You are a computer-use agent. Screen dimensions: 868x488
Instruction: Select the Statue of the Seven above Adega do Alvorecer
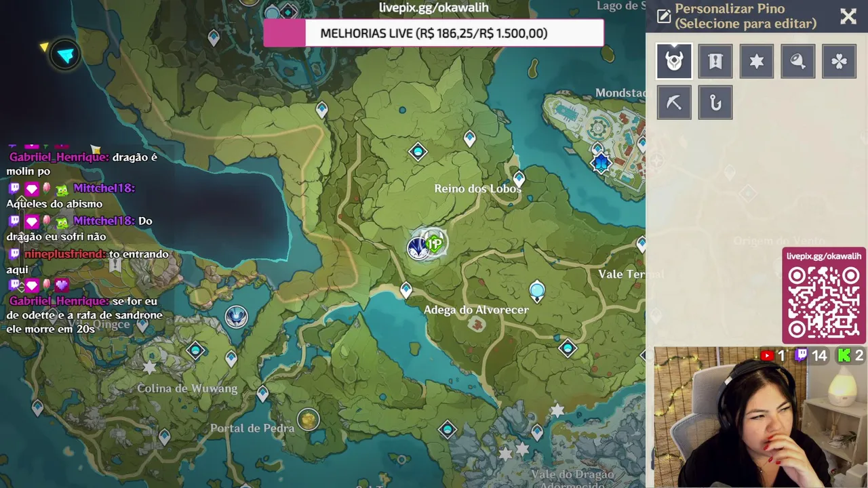(x=537, y=291)
